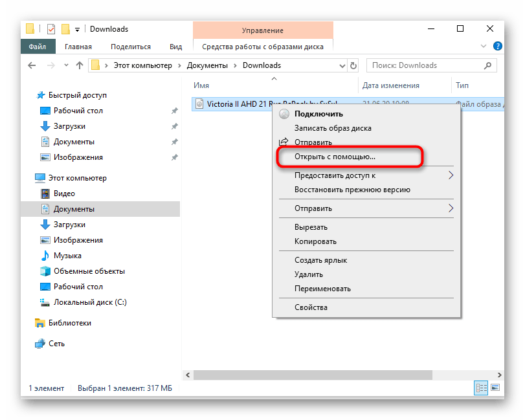
Task: Sort by the Дата изменения column
Action: [391, 85]
